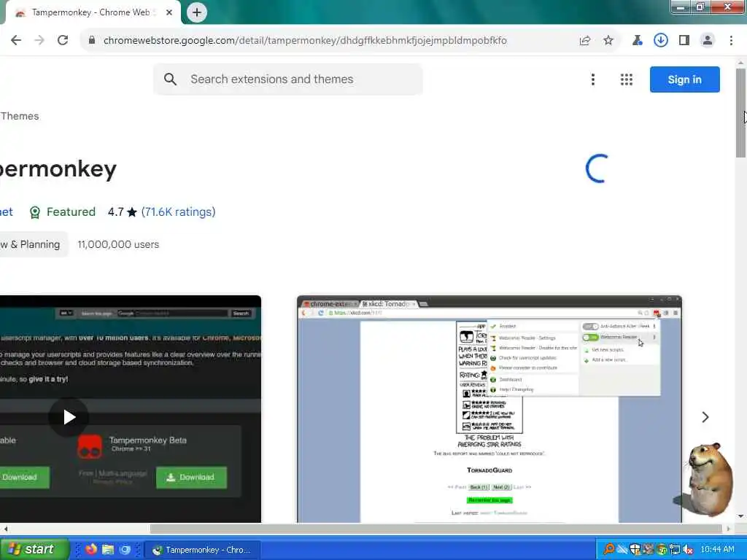The image size is (747, 560).
Task: Click the scroll left arrow
Action: click(x=5, y=529)
